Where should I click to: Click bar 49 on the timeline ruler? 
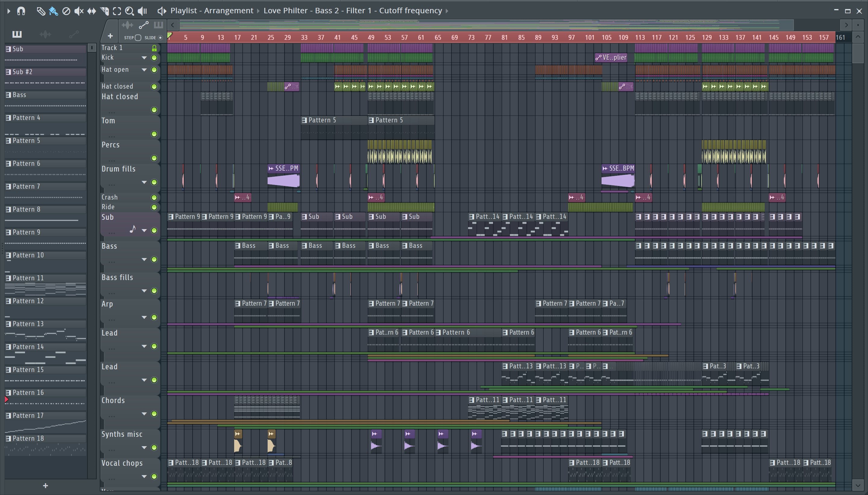coord(371,37)
